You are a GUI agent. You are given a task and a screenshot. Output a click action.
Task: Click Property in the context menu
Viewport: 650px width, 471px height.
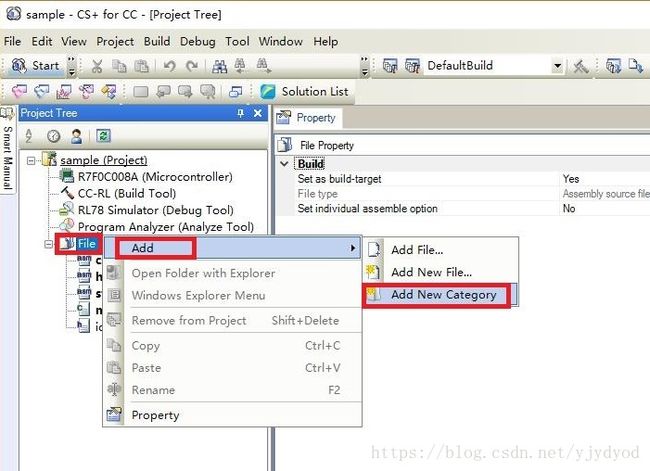click(x=232, y=415)
